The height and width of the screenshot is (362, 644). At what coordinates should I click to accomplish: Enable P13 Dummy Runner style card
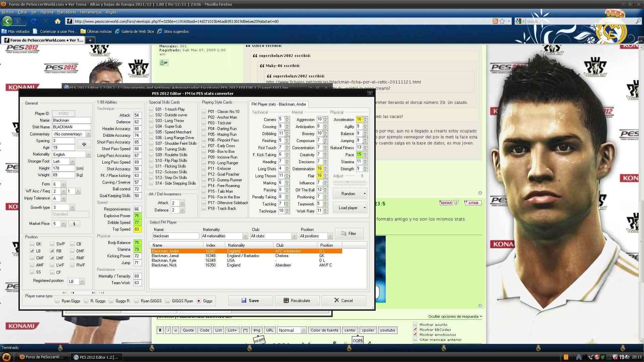coord(204,180)
